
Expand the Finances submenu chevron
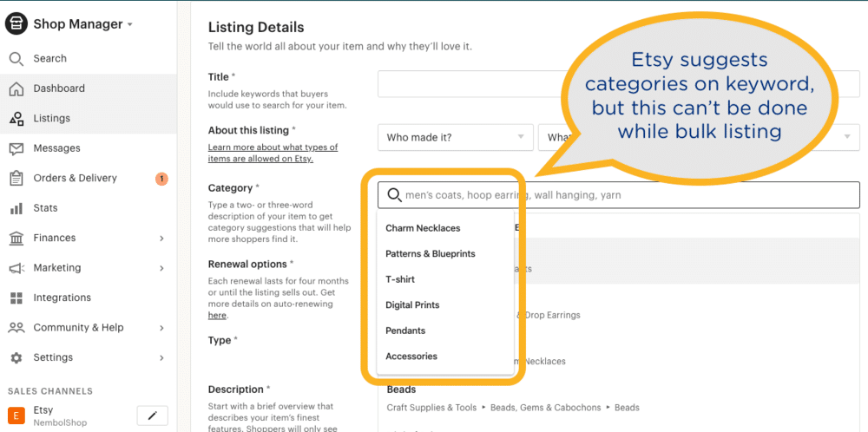pos(161,239)
